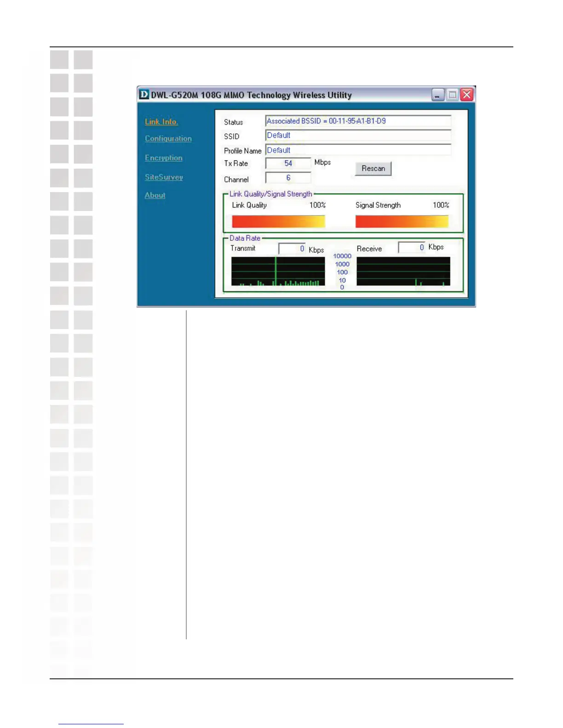Click the Mbps unit label

[x=322, y=162]
